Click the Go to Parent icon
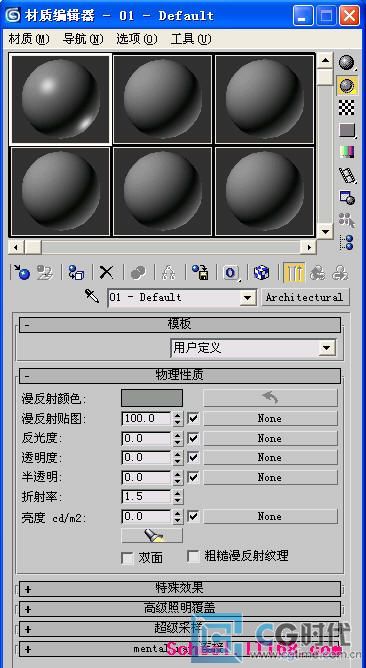The width and height of the screenshot is (366, 668). [317, 272]
